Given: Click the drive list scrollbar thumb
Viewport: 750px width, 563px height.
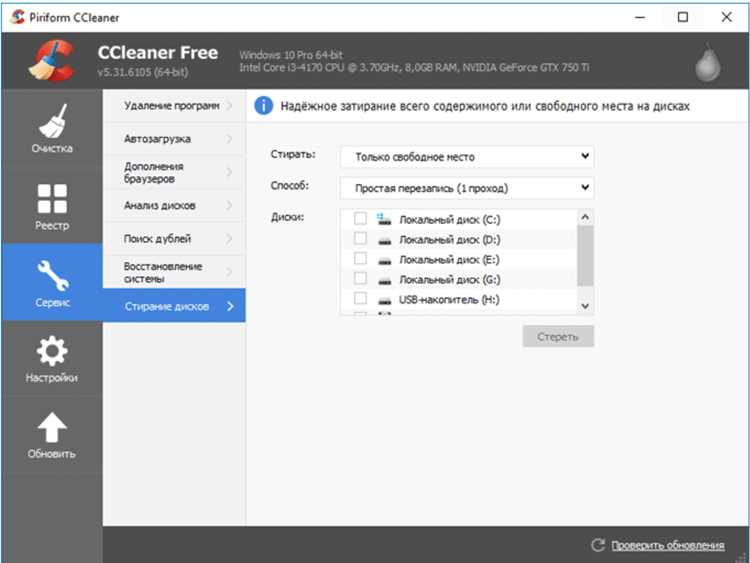Looking at the screenshot, I should click(585, 255).
